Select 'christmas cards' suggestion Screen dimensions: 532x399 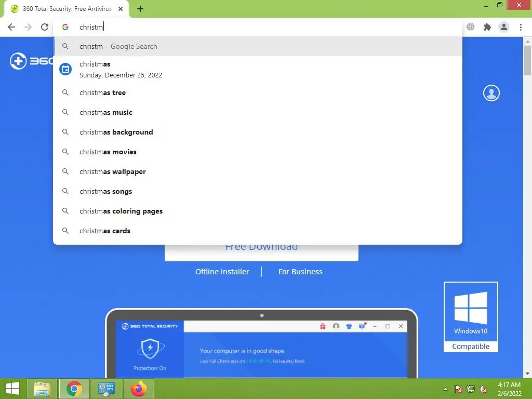coord(258,231)
